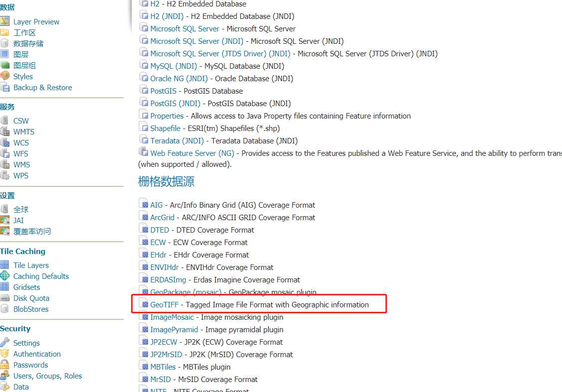The height and width of the screenshot is (392, 562).
Task: Click the Caching Defaults globe icon
Action: [4, 275]
